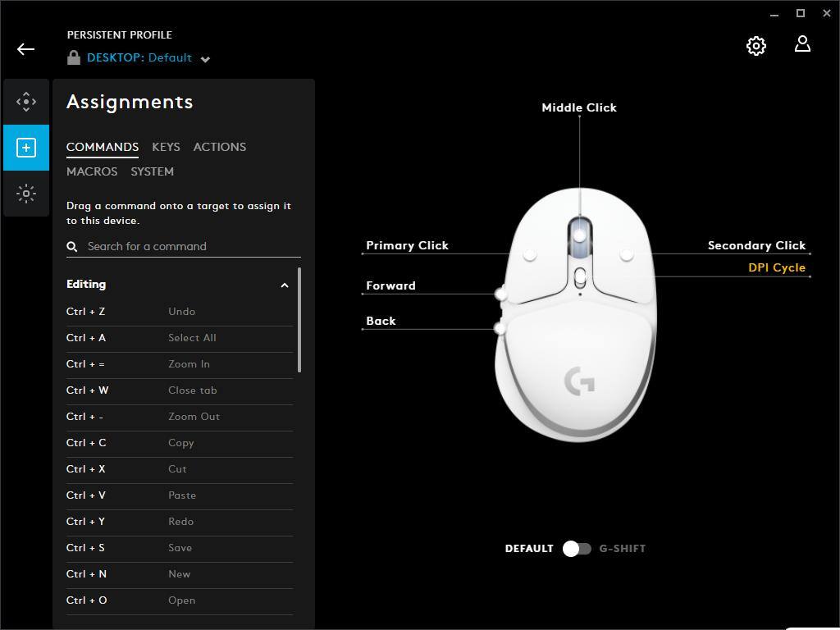840x630 pixels.
Task: Select the DPI Cycle button label
Action: 776,267
